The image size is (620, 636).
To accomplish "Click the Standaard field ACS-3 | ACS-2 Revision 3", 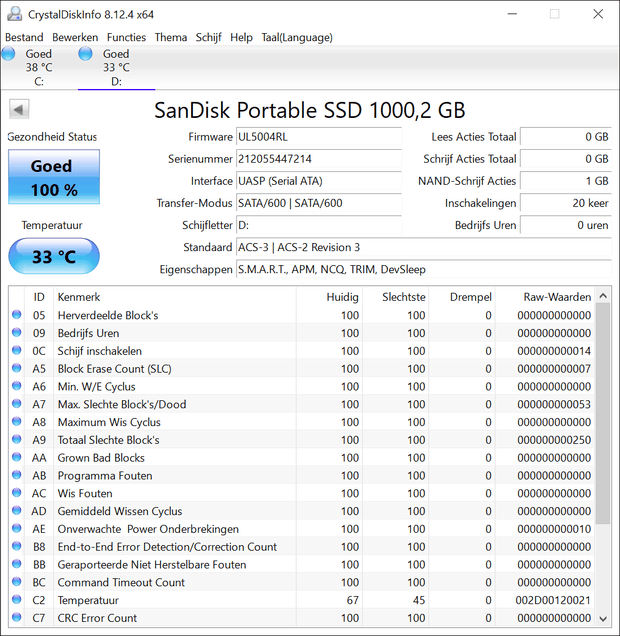I will click(x=424, y=247).
